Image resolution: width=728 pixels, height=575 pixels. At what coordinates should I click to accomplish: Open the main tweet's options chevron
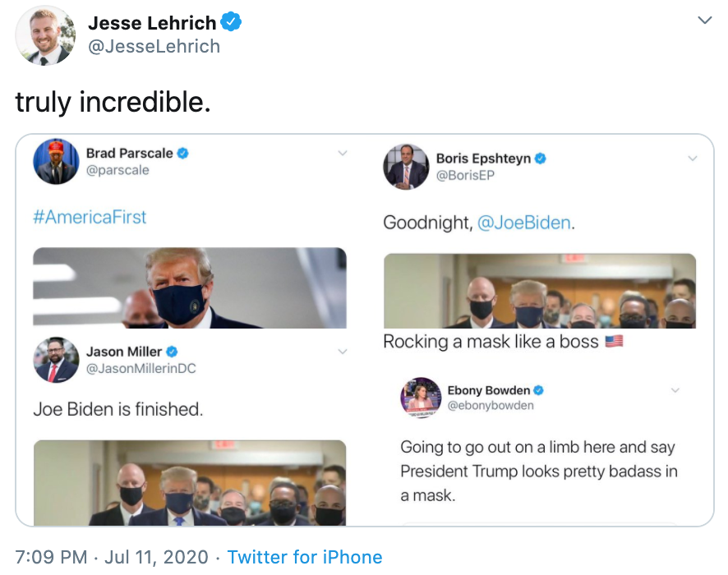pos(704,21)
